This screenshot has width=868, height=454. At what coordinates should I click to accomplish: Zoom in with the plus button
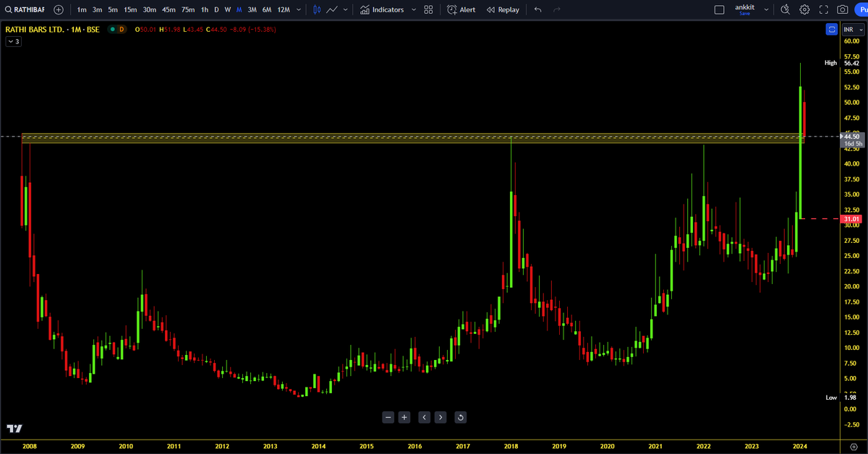tap(404, 417)
